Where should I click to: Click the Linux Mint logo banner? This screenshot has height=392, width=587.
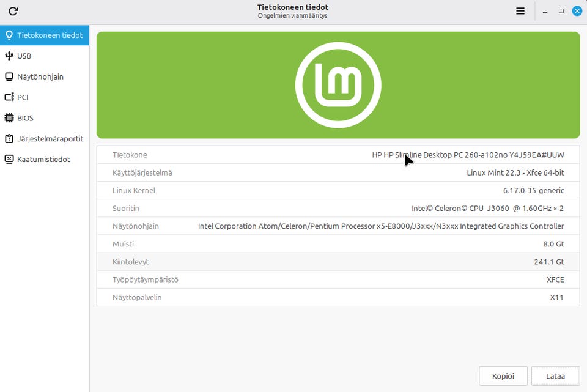338,85
